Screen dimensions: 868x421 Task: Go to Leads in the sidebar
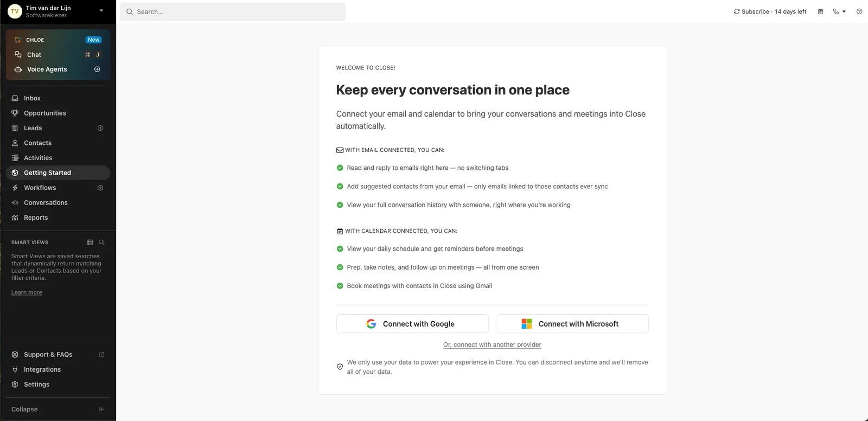(58, 128)
